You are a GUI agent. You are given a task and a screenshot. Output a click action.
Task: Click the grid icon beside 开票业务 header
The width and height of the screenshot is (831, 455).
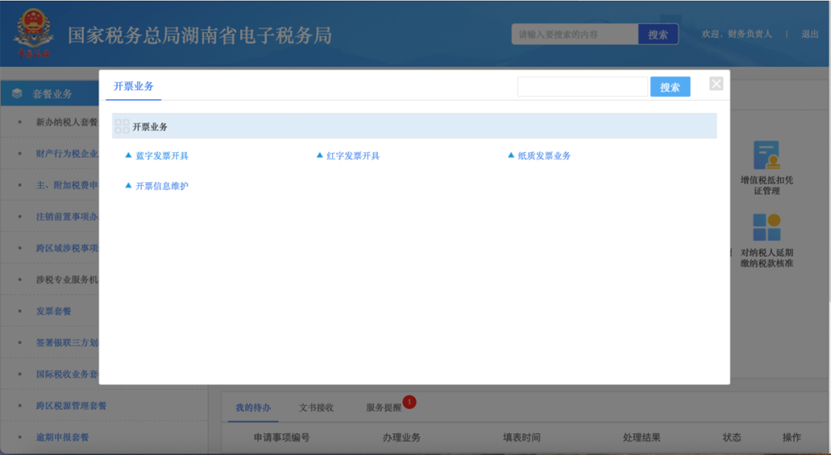[x=122, y=126]
